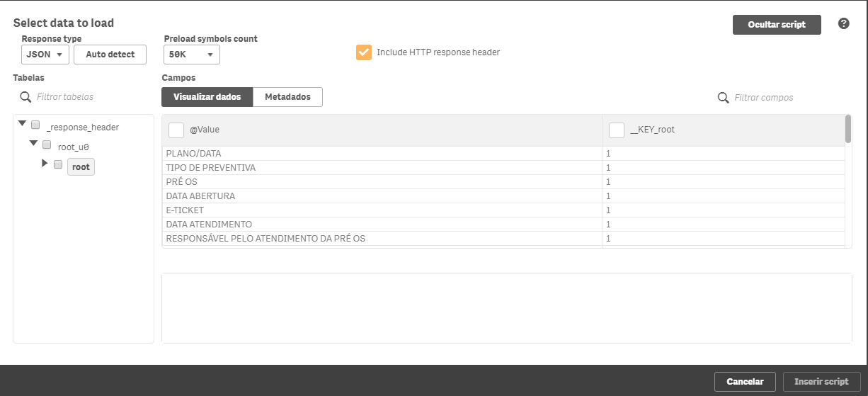This screenshot has height=396, width=868.
Task: Open the JSON response type dropdown
Action: point(45,55)
